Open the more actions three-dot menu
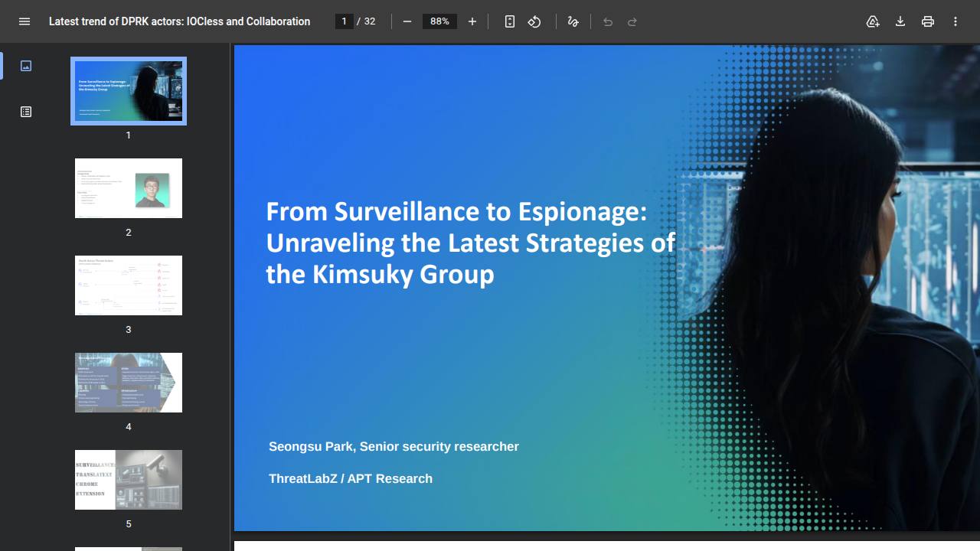Viewport: 980px width, 551px height. 955,21
